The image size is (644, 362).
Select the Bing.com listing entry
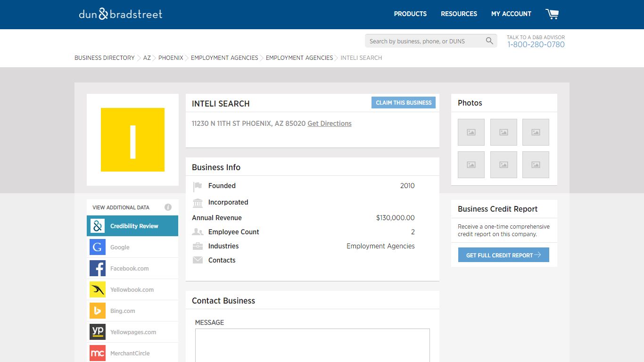[132, 311]
